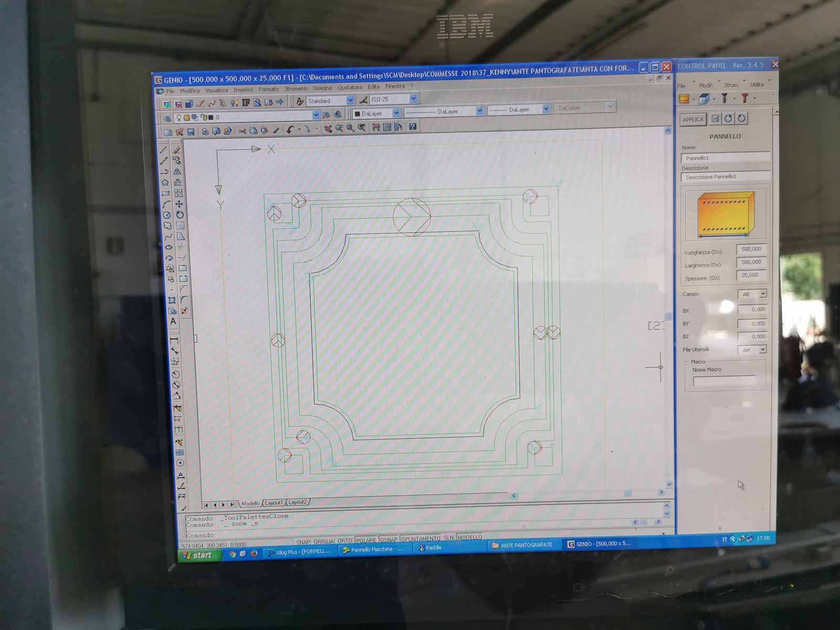The image size is (840, 630).
Task: Open the Inserisci menu
Action: [243, 90]
